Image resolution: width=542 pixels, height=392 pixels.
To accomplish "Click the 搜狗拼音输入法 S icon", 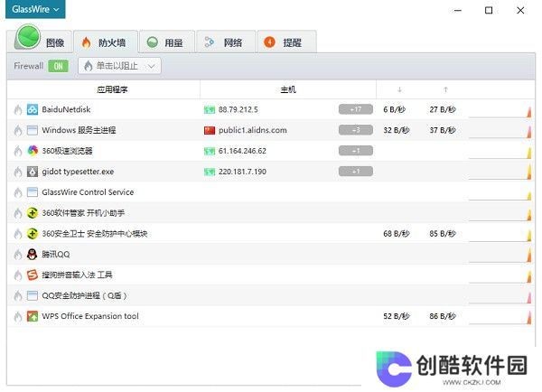I will pyautogui.click(x=33, y=275).
